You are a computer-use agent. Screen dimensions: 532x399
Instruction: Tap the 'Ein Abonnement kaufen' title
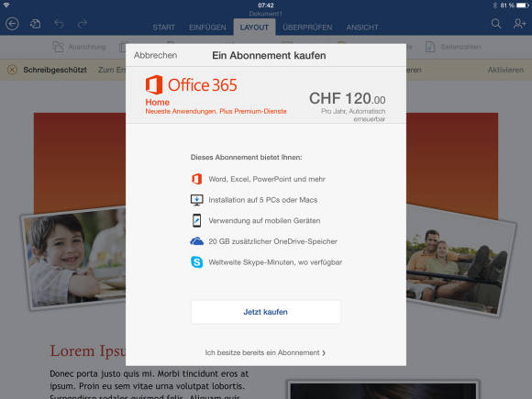point(269,55)
